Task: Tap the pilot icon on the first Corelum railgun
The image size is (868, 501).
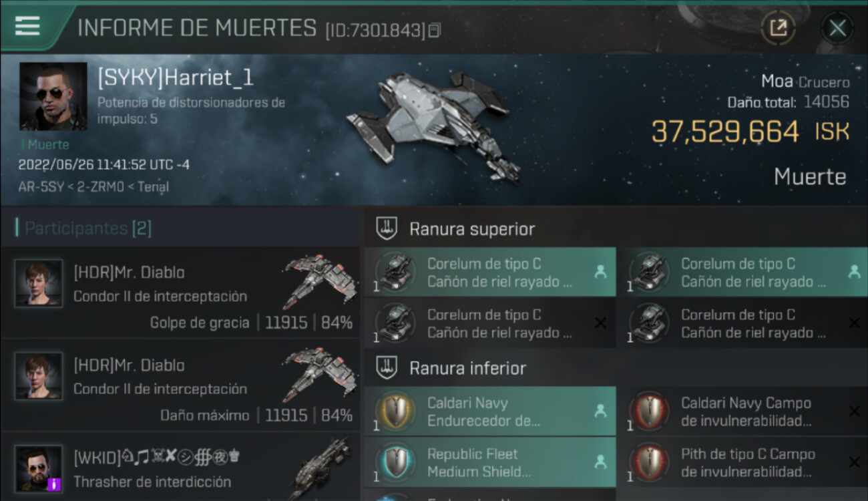Action: (x=600, y=272)
